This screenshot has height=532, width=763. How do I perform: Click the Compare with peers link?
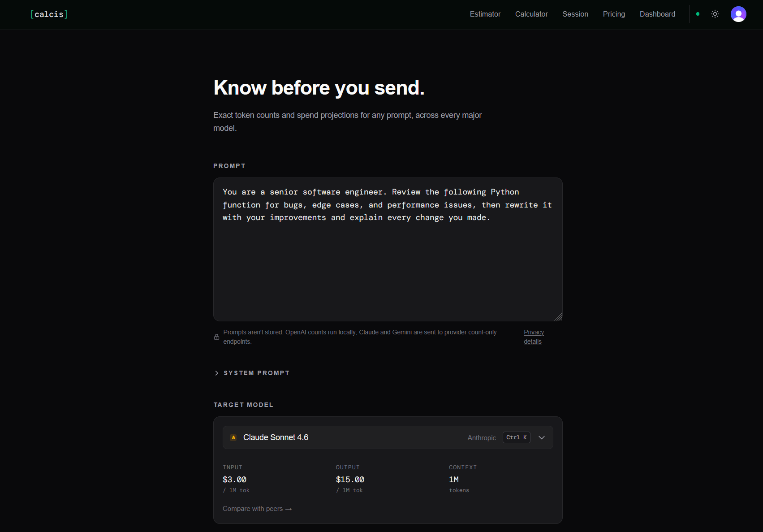pyautogui.click(x=257, y=509)
